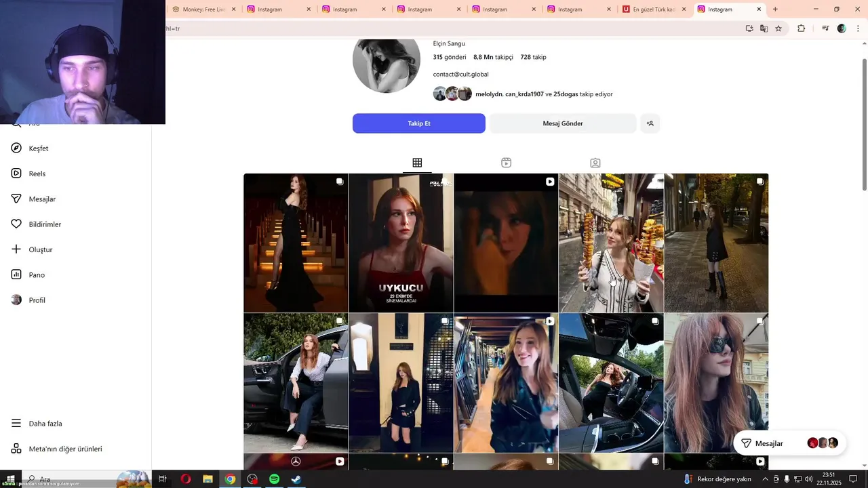The image size is (868, 488).
Task: Close the active Instagram browser tab
Action: click(759, 9)
